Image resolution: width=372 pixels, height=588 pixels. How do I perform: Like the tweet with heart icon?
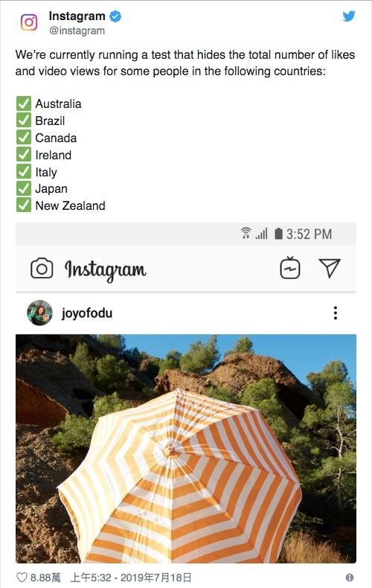click(22, 577)
